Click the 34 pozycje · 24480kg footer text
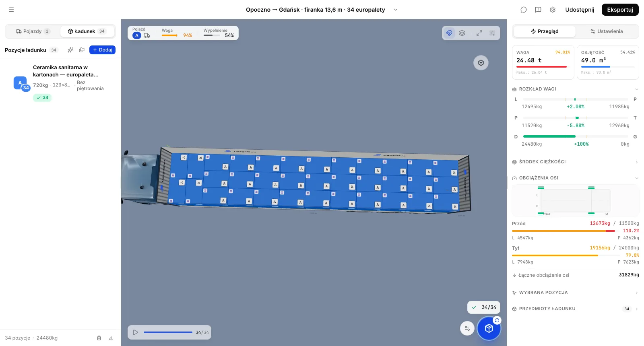 (31, 338)
